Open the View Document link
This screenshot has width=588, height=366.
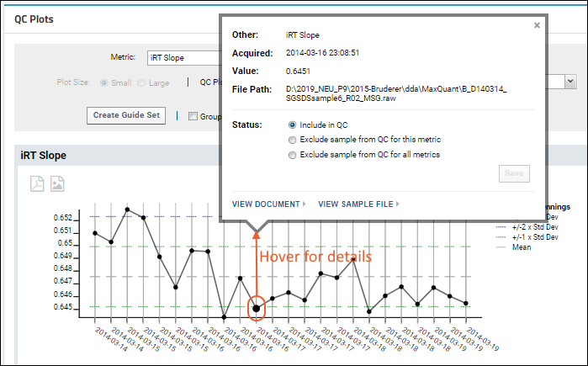[x=266, y=204]
